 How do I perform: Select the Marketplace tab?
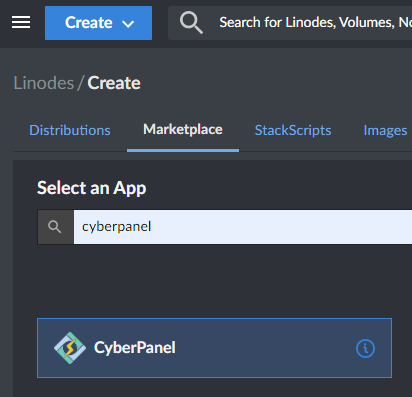(183, 129)
